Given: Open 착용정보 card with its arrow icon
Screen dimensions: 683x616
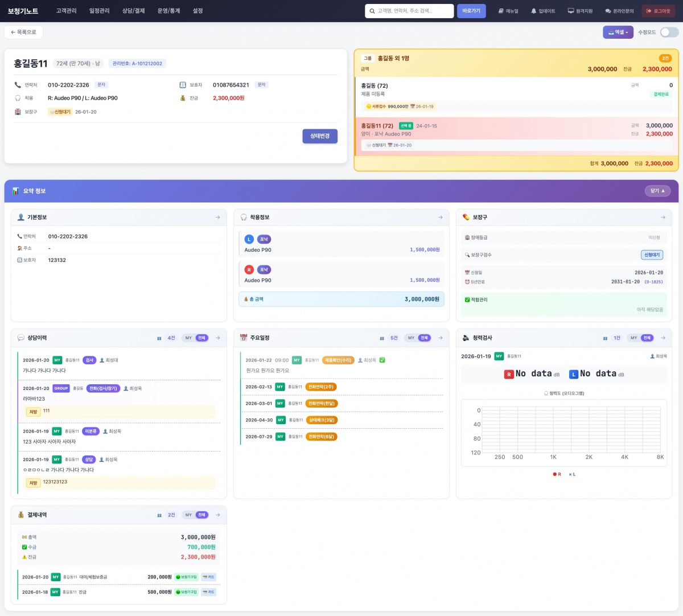Looking at the screenshot, I should 440,217.
